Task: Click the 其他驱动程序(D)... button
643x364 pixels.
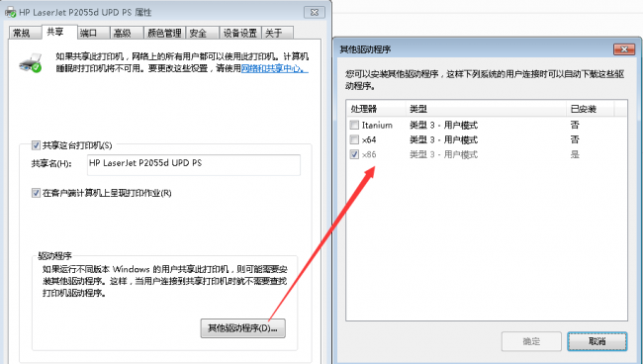Action: (242, 328)
